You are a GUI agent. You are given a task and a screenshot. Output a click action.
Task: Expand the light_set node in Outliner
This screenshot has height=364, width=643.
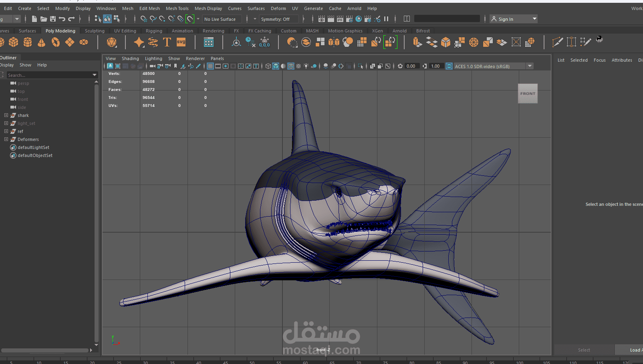(x=6, y=123)
